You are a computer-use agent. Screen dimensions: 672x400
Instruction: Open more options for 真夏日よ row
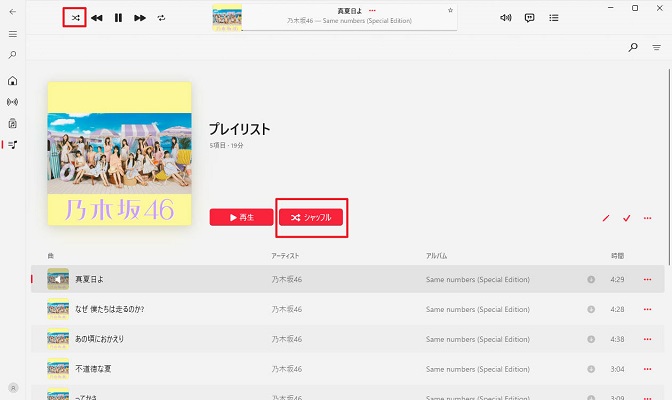[x=648, y=280]
